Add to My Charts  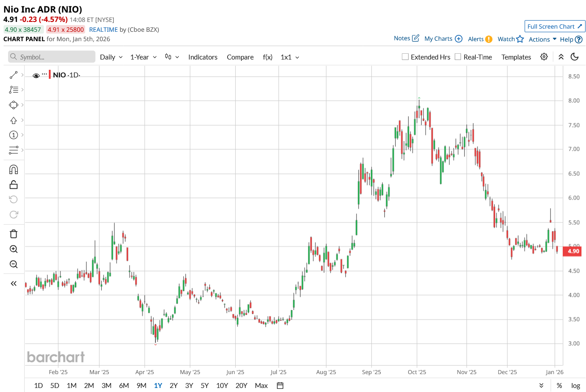point(444,39)
